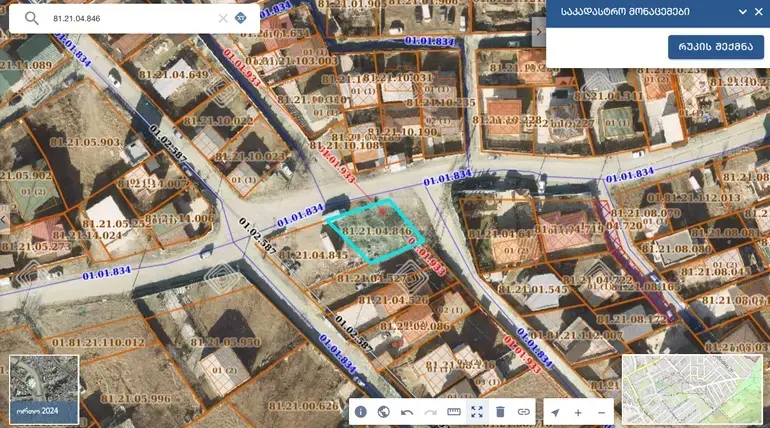Select parcel labeled 81.21.08.079
Screen dimensions: 770x428
646,214
